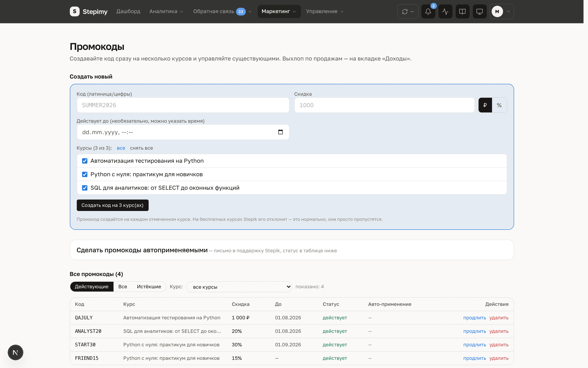Open the все курсы course filter
The image size is (588, 368).
tap(239, 287)
